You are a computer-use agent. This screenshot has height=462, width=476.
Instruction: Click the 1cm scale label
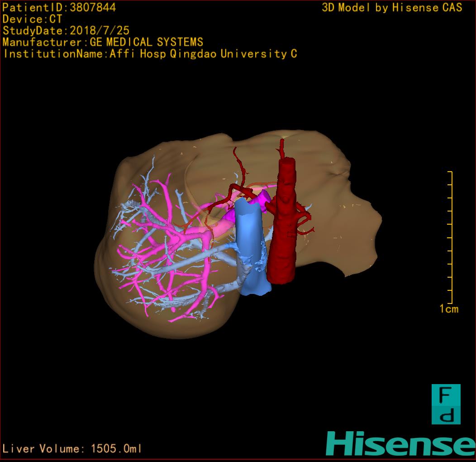tap(449, 309)
